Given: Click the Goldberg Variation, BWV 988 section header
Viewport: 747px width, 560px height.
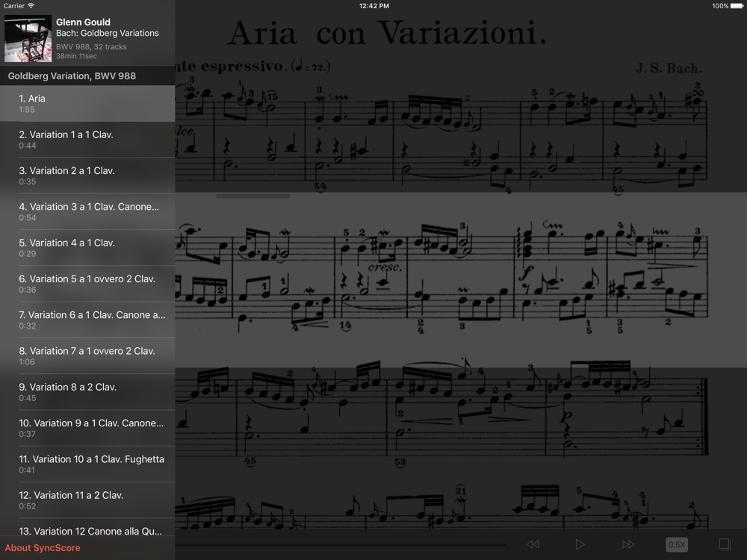Looking at the screenshot, I should point(87,75).
